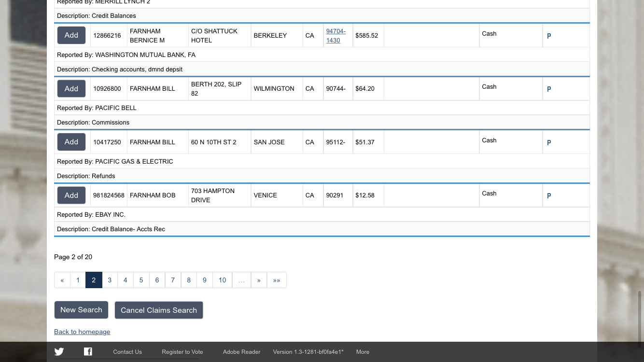Click Reported By PACIFIC BELL line

tap(322, 108)
